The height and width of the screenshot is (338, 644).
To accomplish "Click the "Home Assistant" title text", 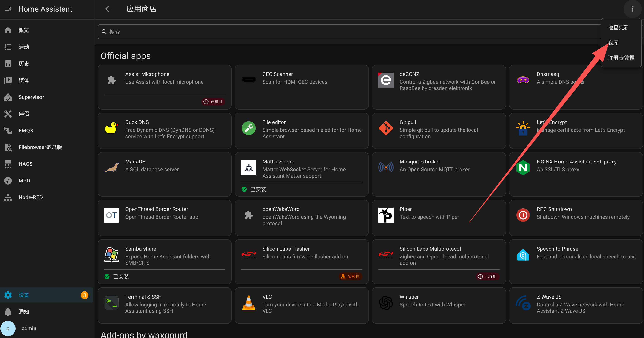I will 45,9.
